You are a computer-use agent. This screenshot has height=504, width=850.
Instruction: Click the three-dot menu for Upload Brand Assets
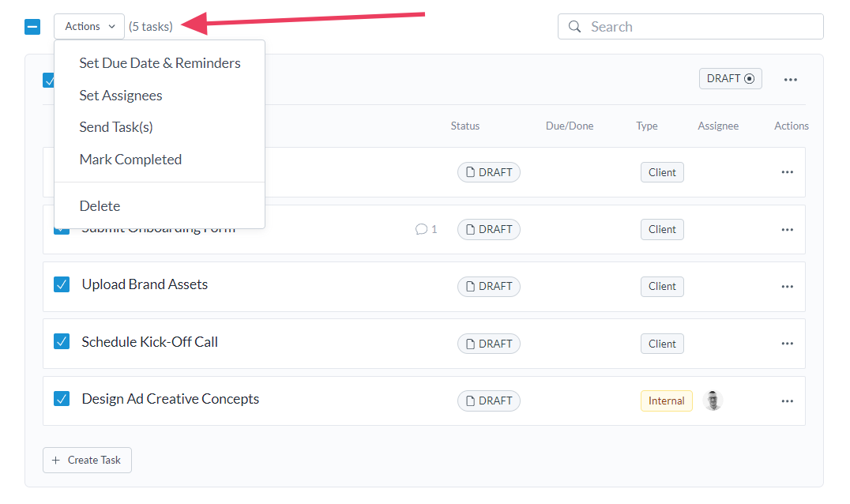[x=787, y=287]
